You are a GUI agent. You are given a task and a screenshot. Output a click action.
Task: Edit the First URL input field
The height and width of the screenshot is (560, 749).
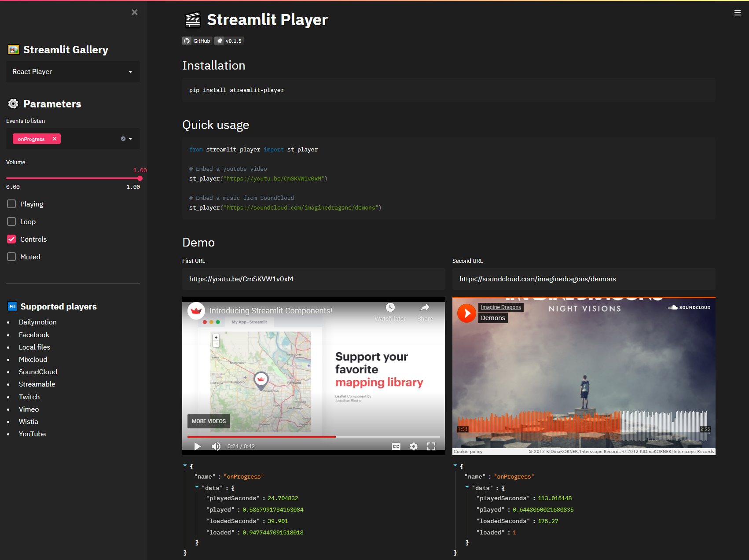pyautogui.click(x=314, y=279)
